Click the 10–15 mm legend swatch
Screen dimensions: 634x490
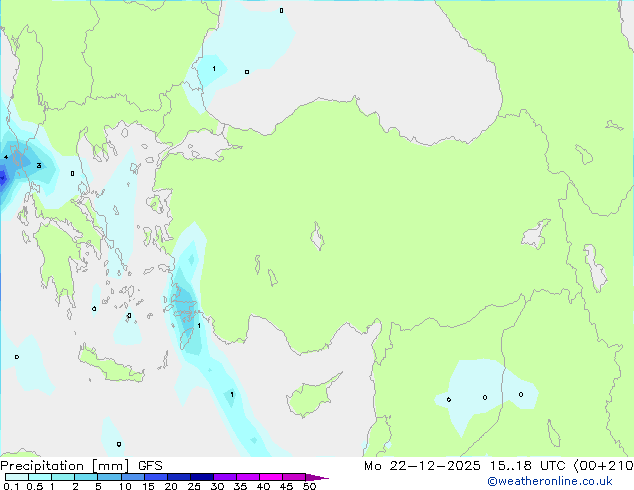(x=132, y=477)
